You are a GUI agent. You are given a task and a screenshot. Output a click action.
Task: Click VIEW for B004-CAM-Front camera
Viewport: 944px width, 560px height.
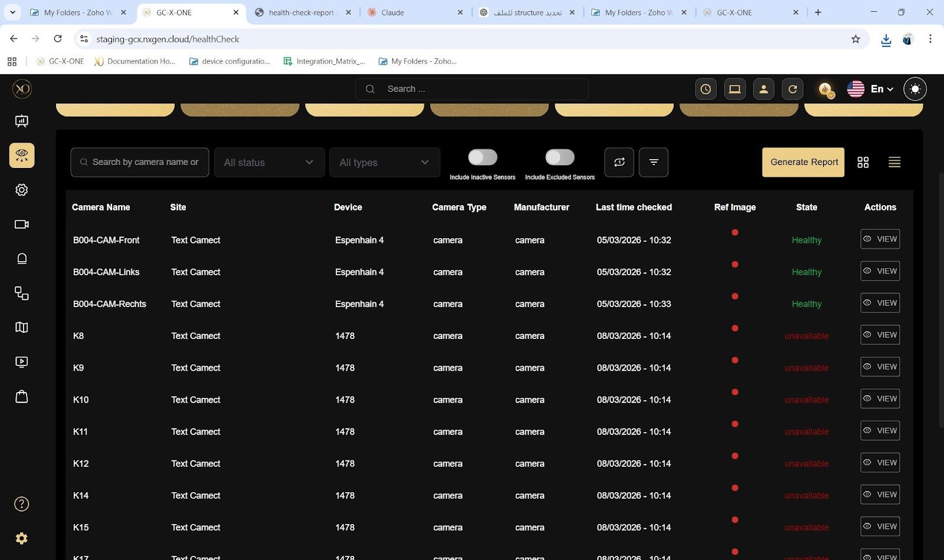(x=880, y=239)
